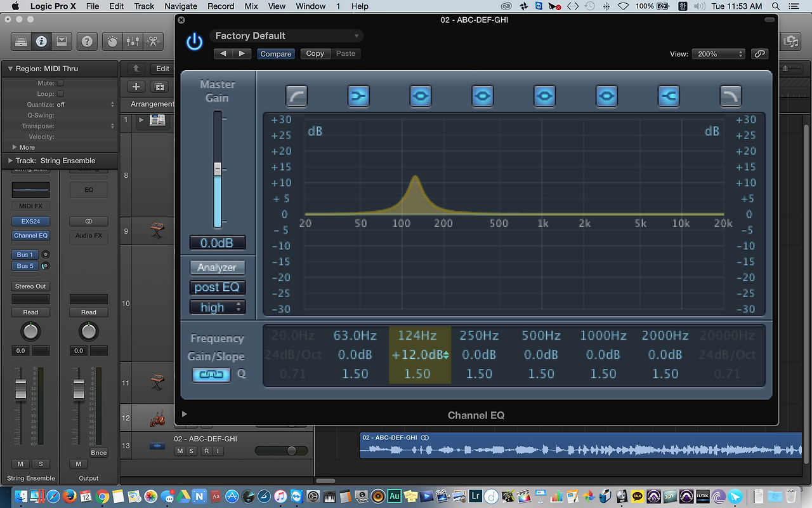Open Quick Help question mark icon
Viewport: 812px width, 508px height.
(x=88, y=41)
